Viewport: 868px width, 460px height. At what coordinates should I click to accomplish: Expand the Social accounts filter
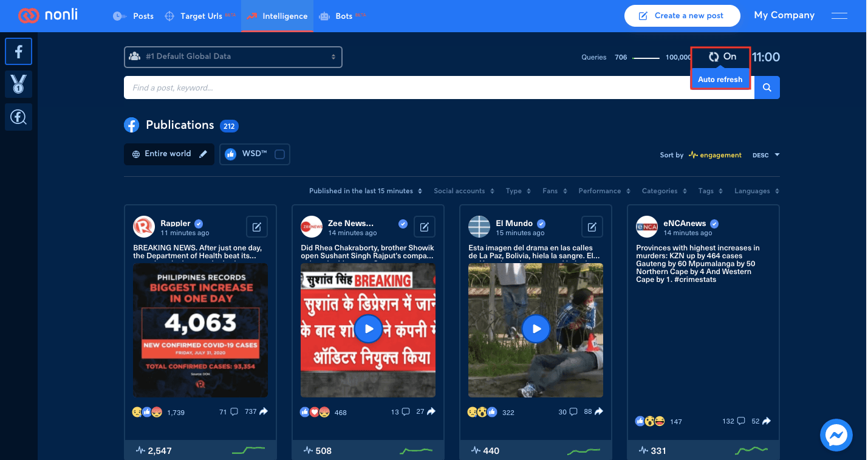coord(464,191)
